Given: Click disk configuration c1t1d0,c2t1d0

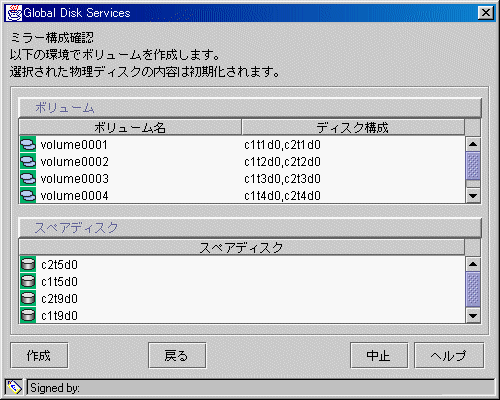Looking at the screenshot, I should point(282,145).
